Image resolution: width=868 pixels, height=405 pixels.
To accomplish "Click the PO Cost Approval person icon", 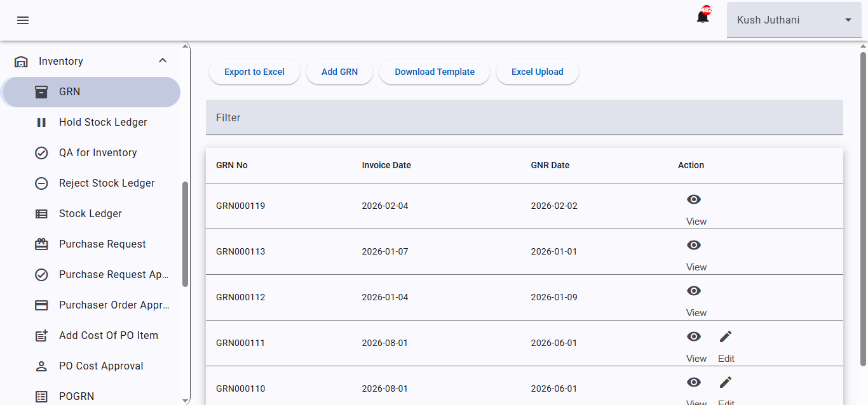I will click(41, 366).
